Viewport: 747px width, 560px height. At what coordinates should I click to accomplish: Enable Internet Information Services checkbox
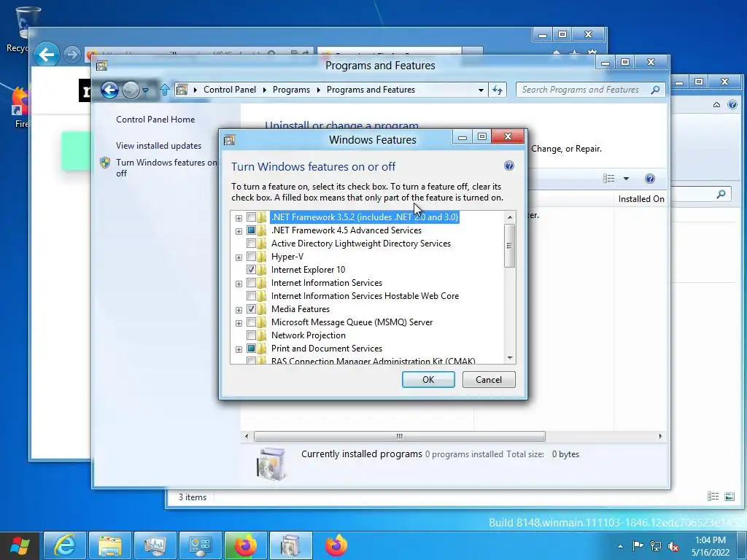pyautogui.click(x=251, y=283)
